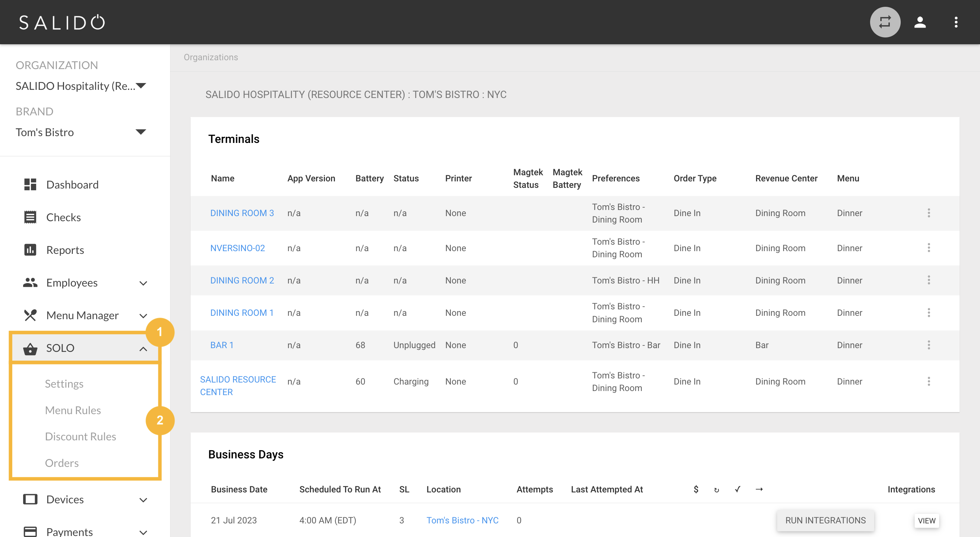Viewport: 980px width, 537px height.
Task: Open row options for BAR 1 terminal
Action: pyautogui.click(x=929, y=345)
